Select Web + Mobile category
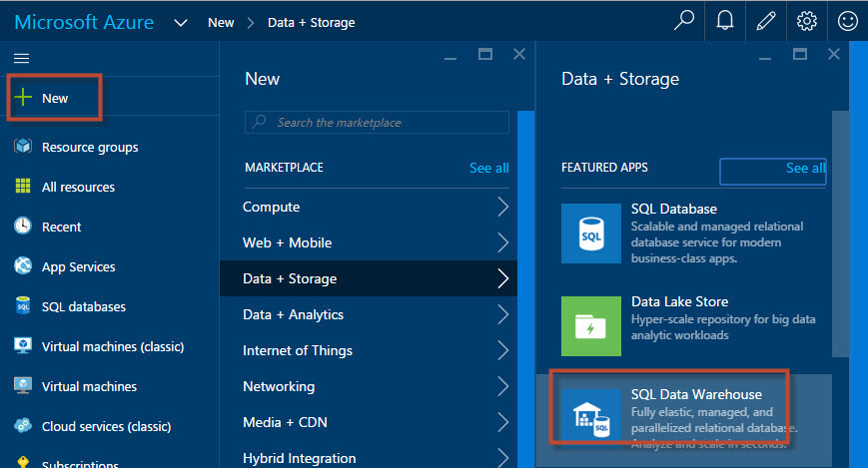This screenshot has height=468, width=868. [x=287, y=242]
